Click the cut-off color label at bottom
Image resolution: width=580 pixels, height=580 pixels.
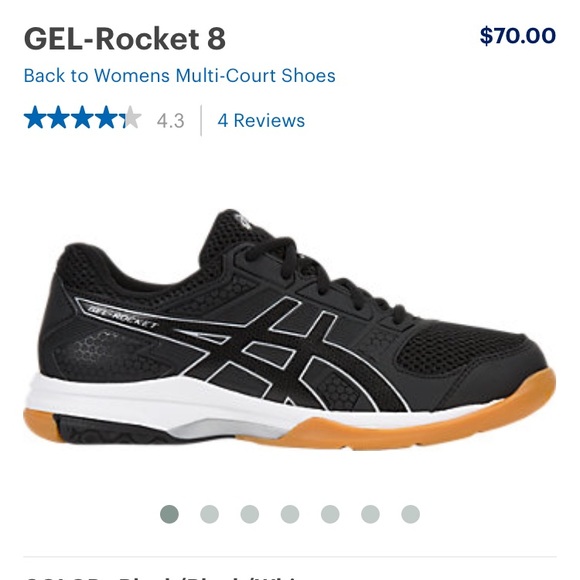pos(163,577)
